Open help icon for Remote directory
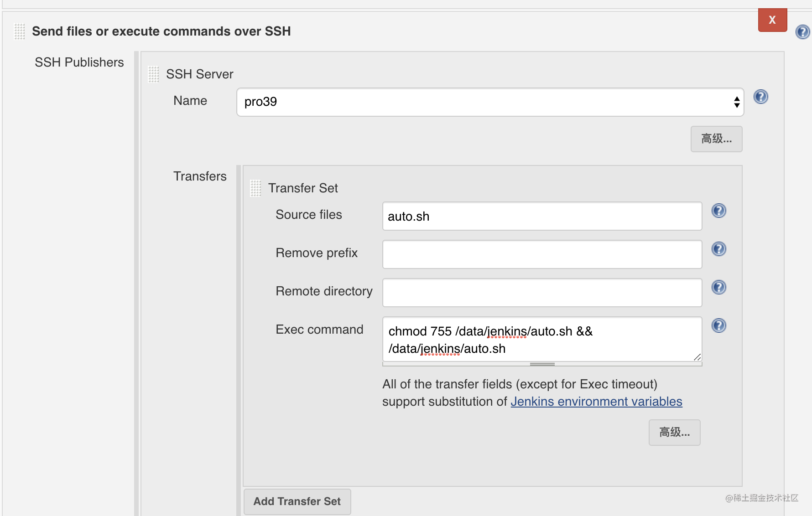The image size is (812, 516). coord(718,287)
